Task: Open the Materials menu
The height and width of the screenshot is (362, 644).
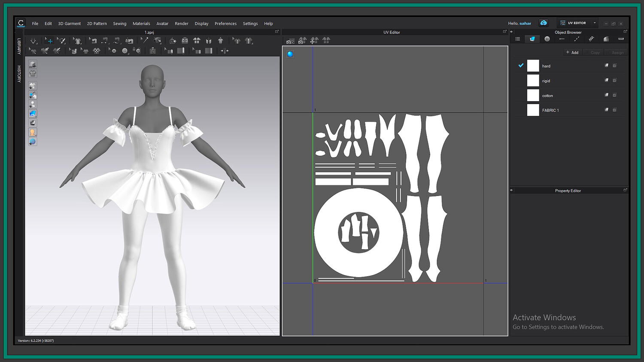Action: pos(141,24)
